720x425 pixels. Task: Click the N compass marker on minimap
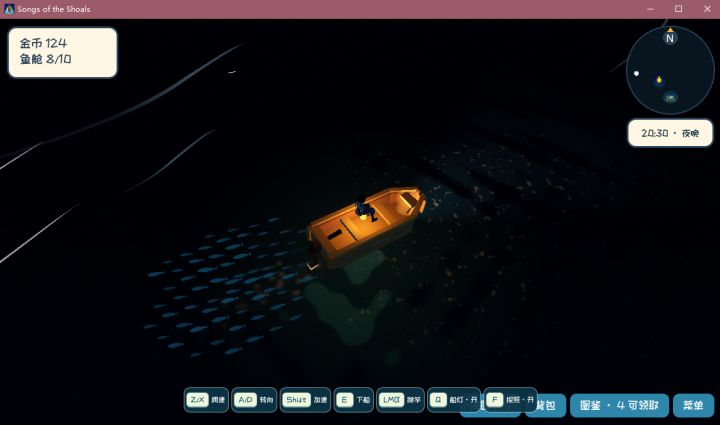tap(670, 38)
